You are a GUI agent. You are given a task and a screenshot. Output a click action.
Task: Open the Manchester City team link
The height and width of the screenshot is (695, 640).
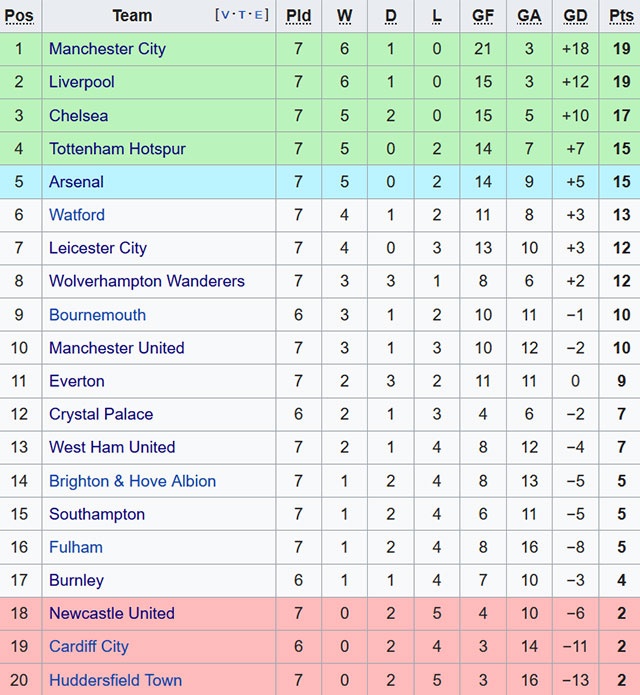[x=107, y=49]
